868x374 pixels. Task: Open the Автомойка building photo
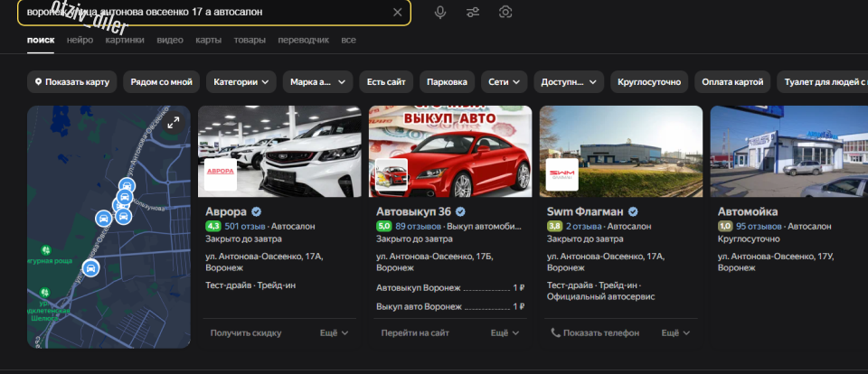coord(789,151)
